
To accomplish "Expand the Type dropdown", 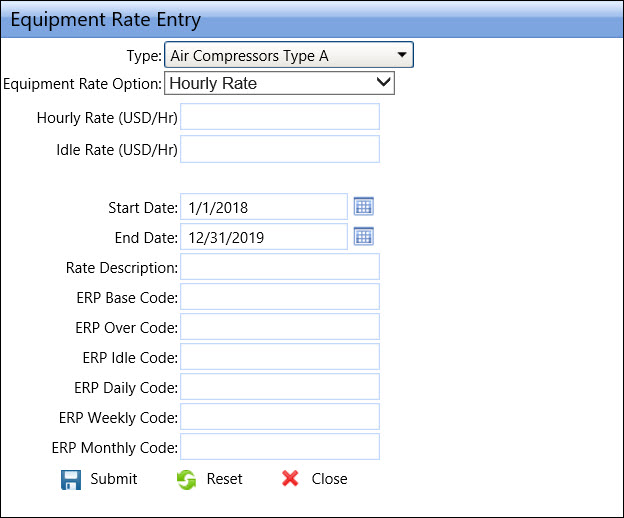I will [x=289, y=55].
